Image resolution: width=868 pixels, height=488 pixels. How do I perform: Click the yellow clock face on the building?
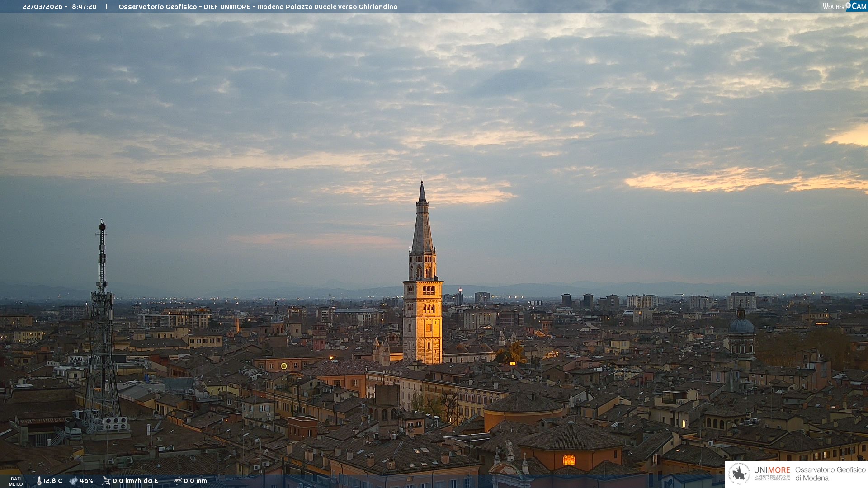(283, 366)
